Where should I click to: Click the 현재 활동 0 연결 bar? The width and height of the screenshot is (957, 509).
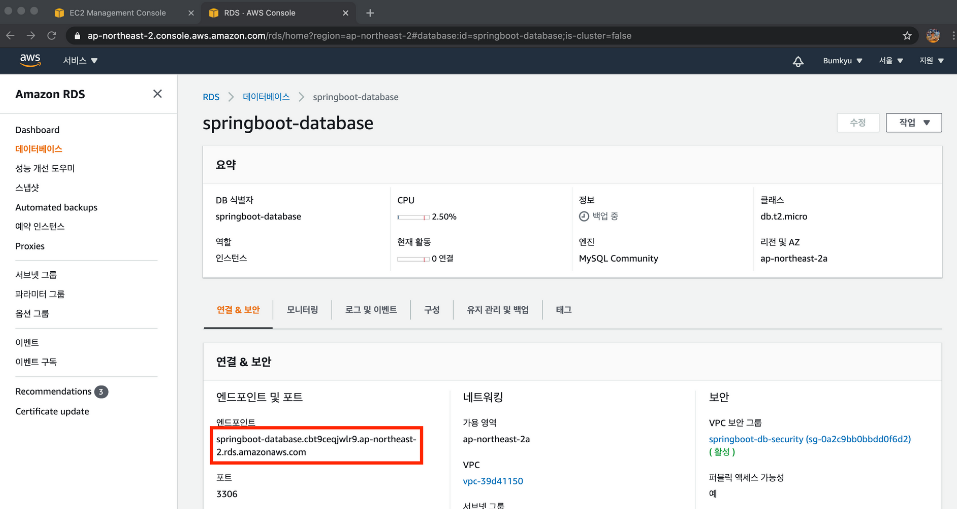pos(413,259)
